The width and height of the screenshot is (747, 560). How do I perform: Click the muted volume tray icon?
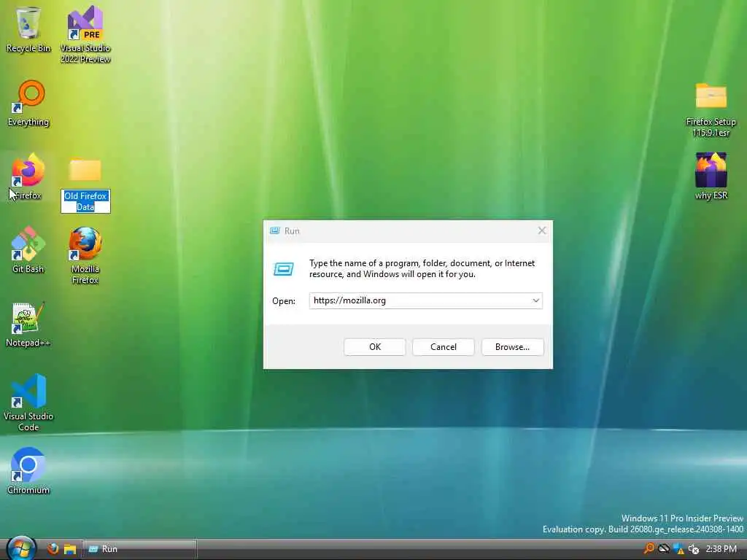pos(694,549)
